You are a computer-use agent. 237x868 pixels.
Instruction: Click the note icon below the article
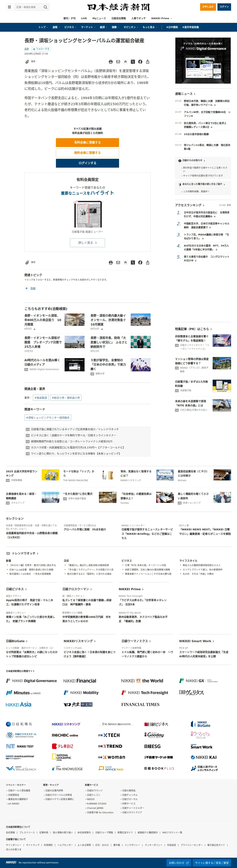(126, 262)
